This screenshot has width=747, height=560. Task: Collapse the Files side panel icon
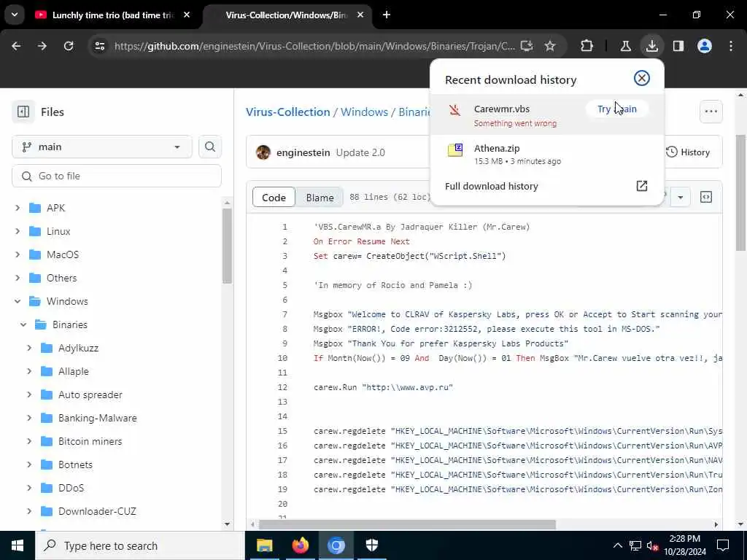point(23,112)
